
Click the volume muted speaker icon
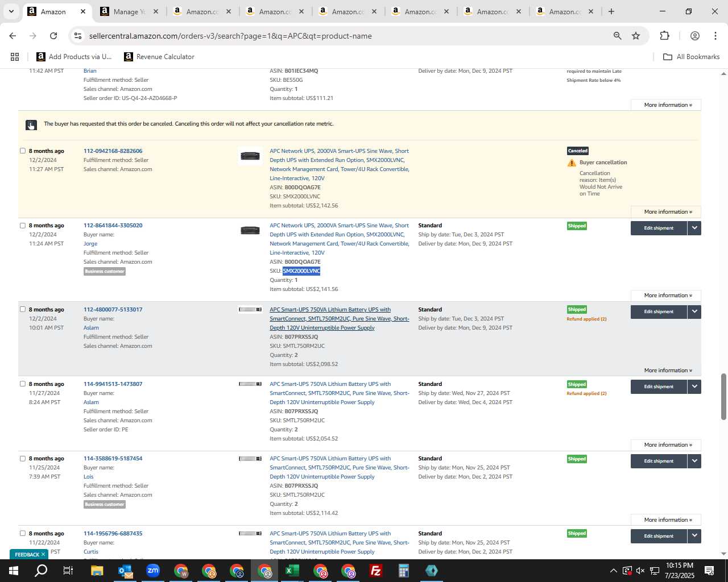[x=640, y=571]
